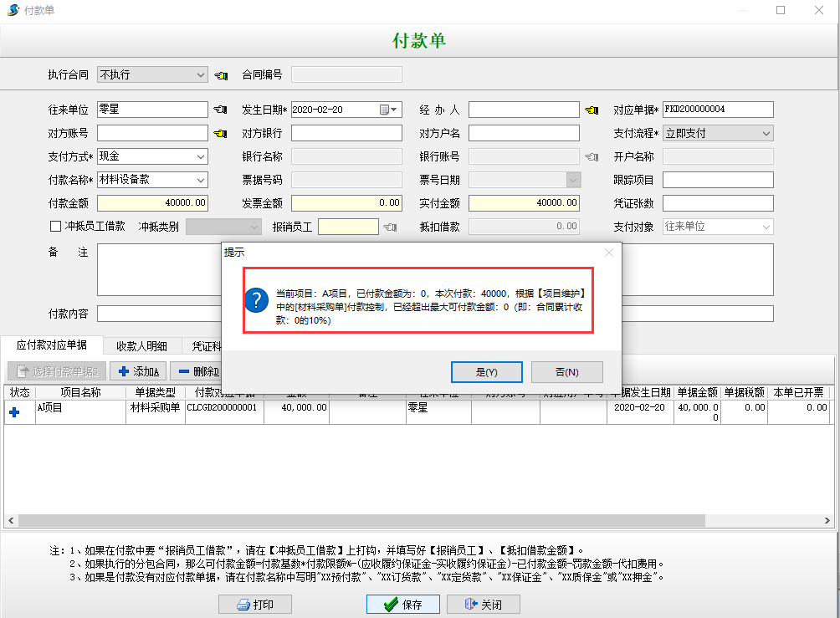This screenshot has height=618, width=840.
Task: Tick the 冲抵员工借款 checkbox
Action: click(x=56, y=226)
